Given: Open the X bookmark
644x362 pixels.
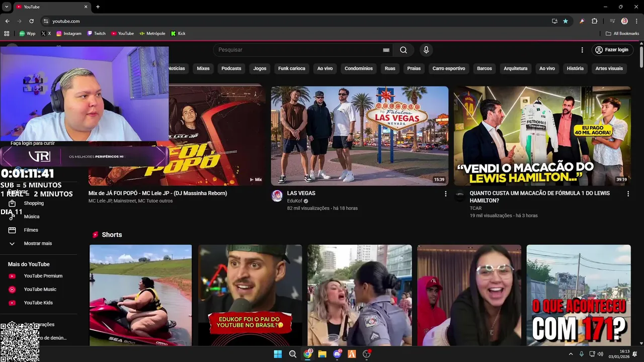Looking at the screenshot, I should 46,34.
